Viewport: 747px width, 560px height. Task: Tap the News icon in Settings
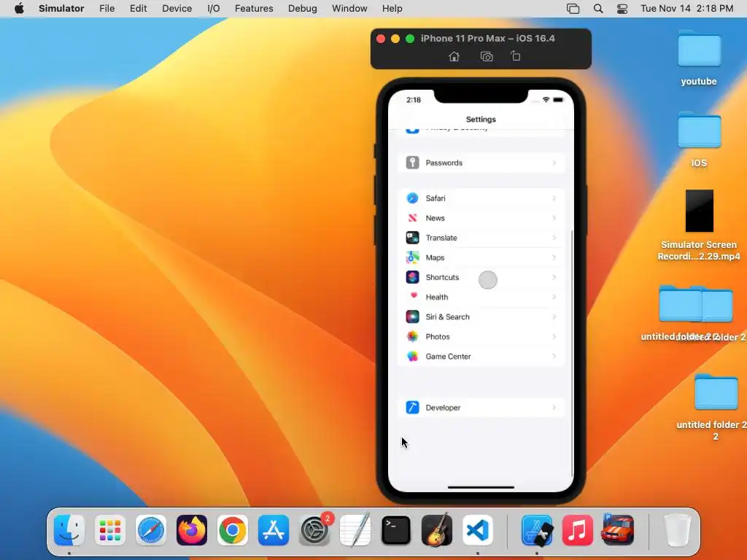[413, 218]
